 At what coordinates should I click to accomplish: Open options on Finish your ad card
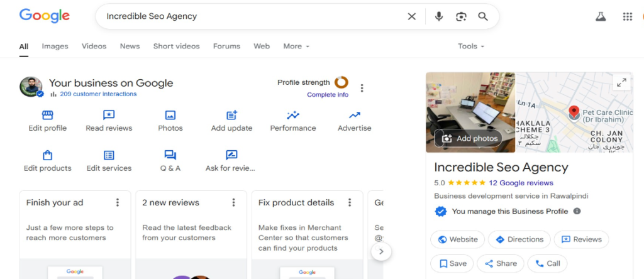pyautogui.click(x=118, y=202)
